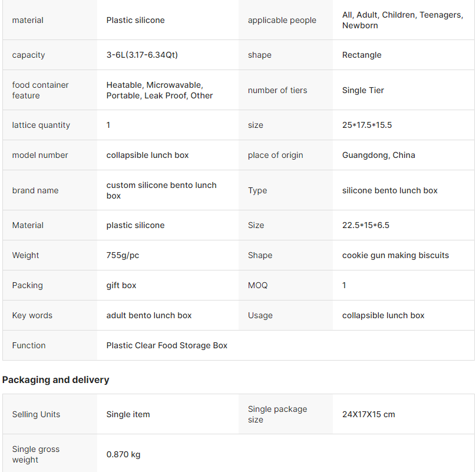Click the 'Packaging and delivery' heading
This screenshot has width=476, height=472.
coord(56,380)
